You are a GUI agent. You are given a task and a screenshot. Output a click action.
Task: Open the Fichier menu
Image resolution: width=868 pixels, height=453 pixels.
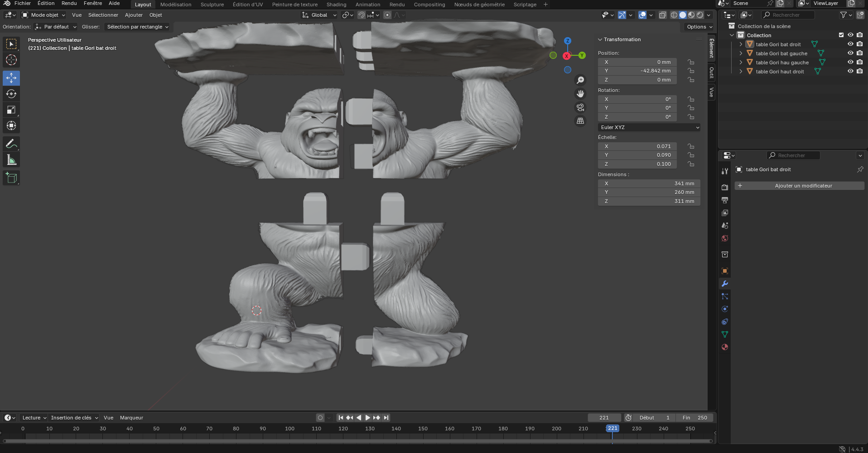[x=22, y=4]
